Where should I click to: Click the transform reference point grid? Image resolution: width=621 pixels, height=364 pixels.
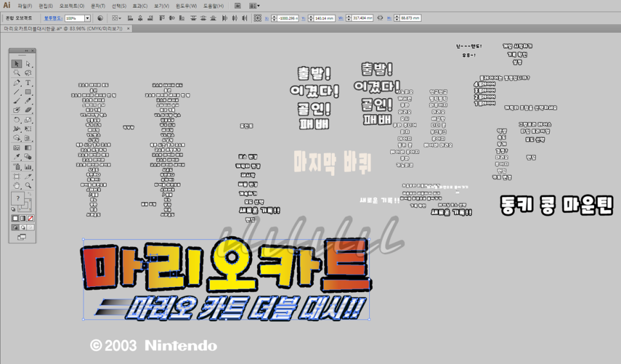[x=257, y=18]
